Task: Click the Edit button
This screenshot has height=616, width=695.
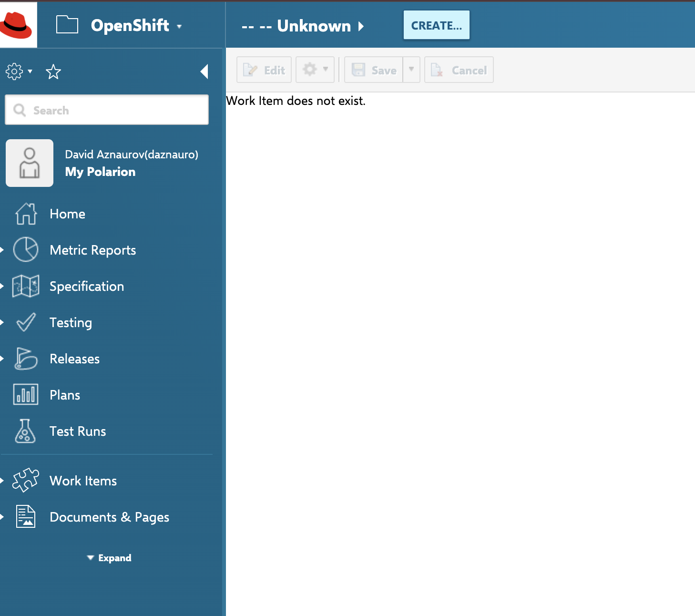Action: [264, 70]
